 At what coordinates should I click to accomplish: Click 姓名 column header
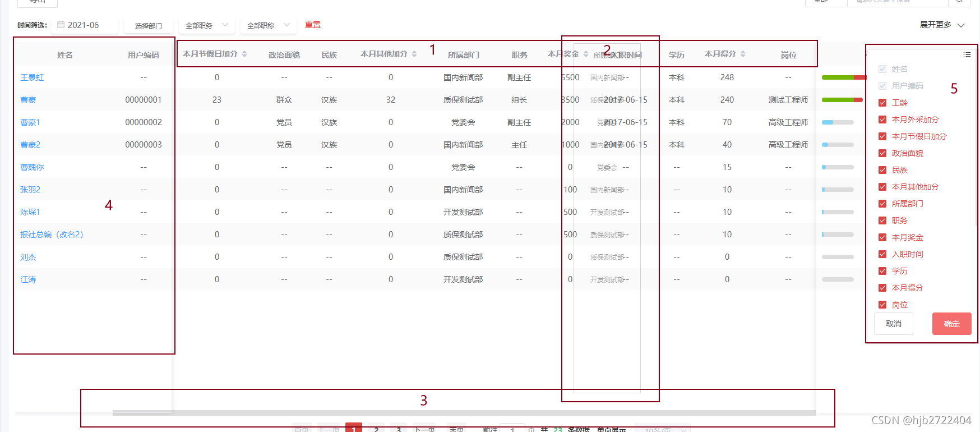[65, 55]
